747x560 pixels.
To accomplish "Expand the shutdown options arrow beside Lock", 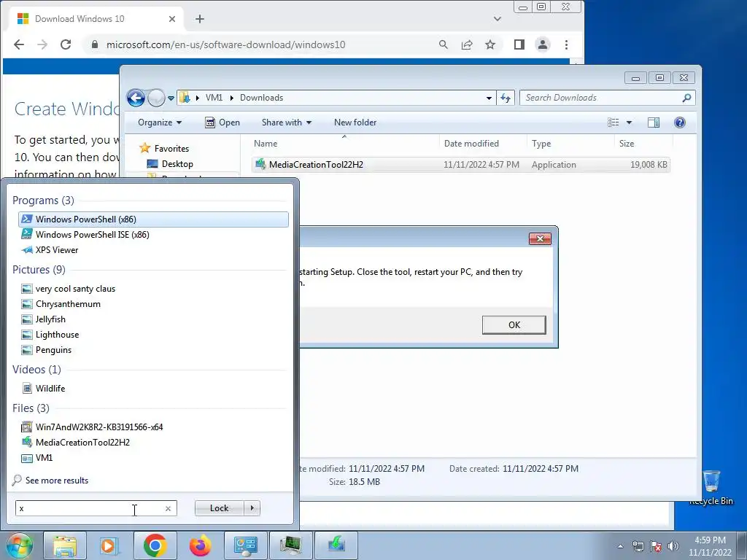I will click(x=252, y=508).
